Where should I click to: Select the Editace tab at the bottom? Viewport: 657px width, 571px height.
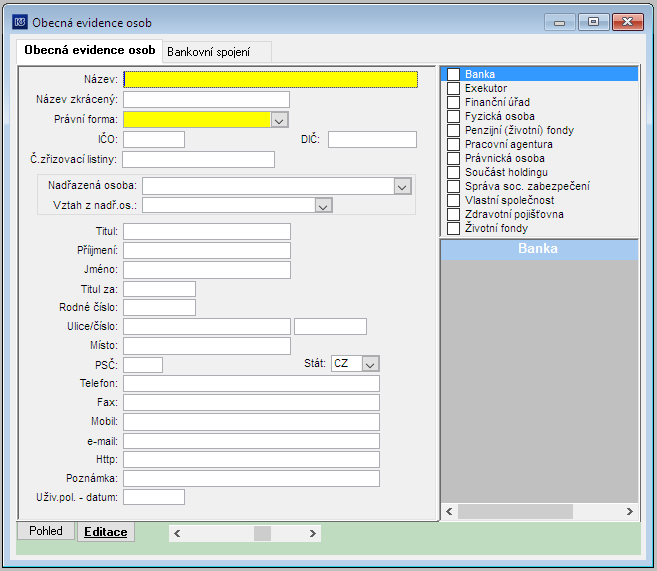(x=106, y=532)
